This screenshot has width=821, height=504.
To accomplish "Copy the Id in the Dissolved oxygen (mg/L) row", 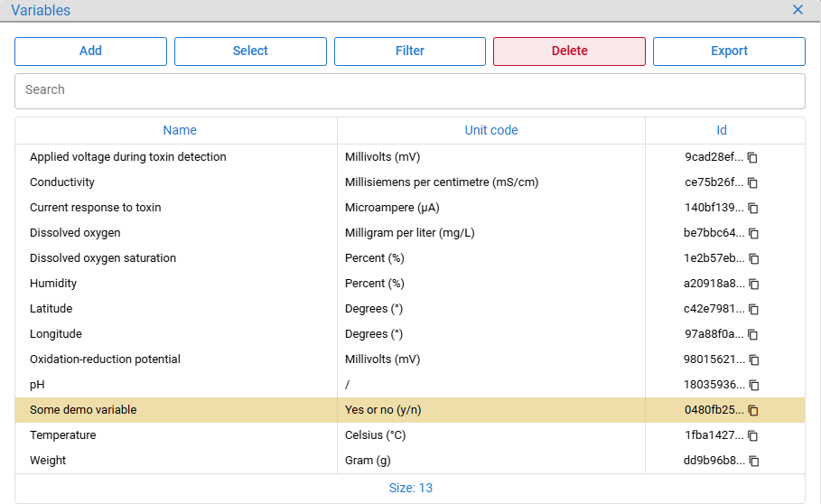I will click(753, 233).
